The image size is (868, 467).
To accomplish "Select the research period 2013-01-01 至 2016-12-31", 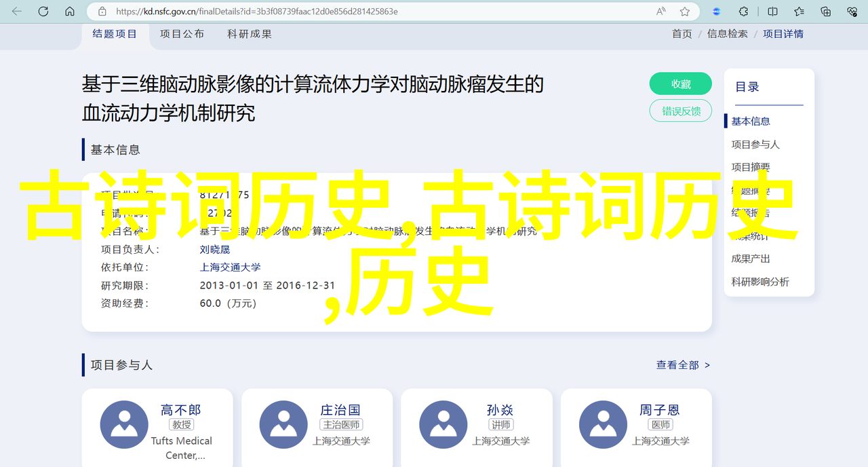I will click(x=267, y=286).
